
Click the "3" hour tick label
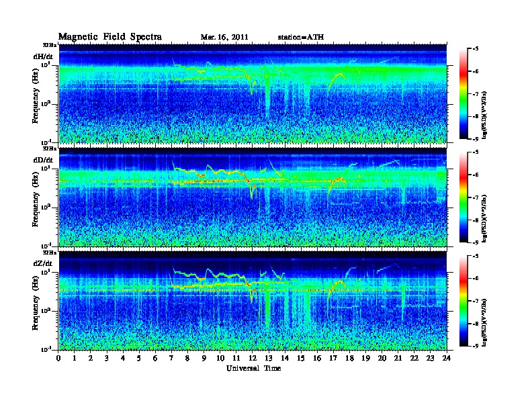(107, 358)
